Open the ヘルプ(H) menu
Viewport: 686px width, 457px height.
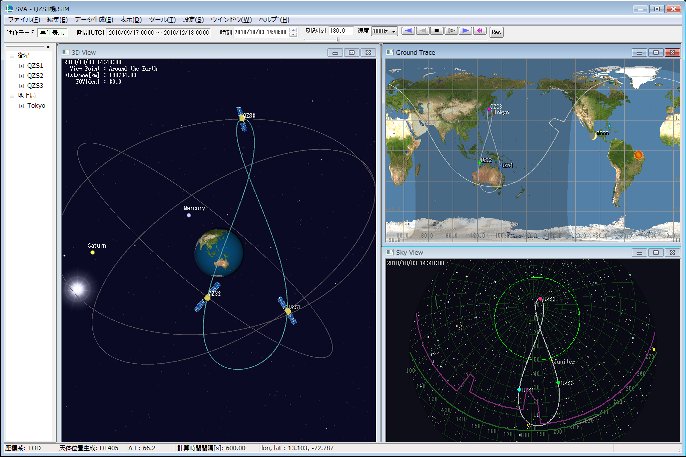tap(273, 19)
